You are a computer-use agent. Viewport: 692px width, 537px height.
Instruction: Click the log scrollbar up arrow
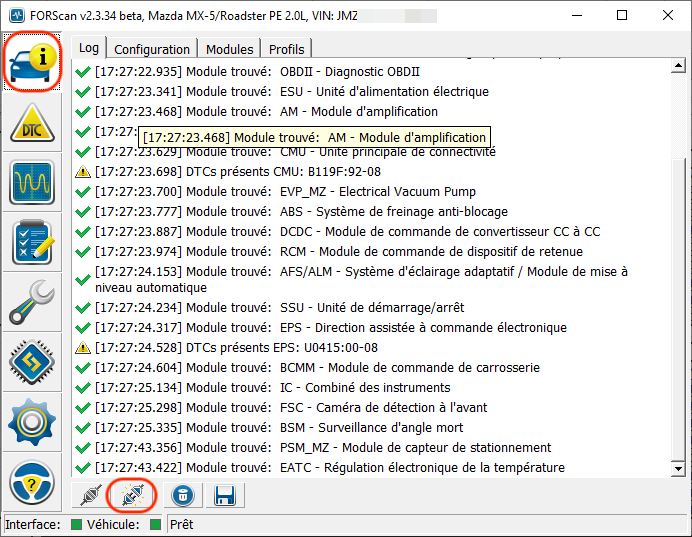click(678, 66)
